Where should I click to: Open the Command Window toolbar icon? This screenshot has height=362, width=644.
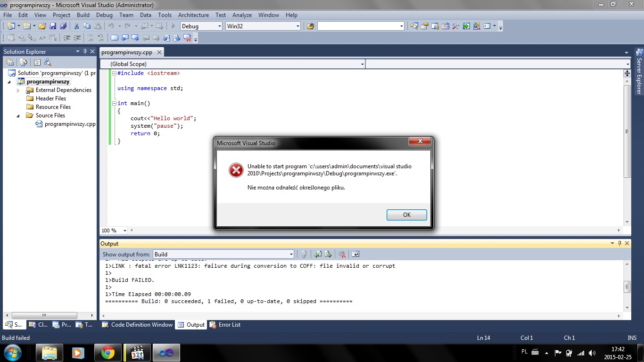point(487,26)
